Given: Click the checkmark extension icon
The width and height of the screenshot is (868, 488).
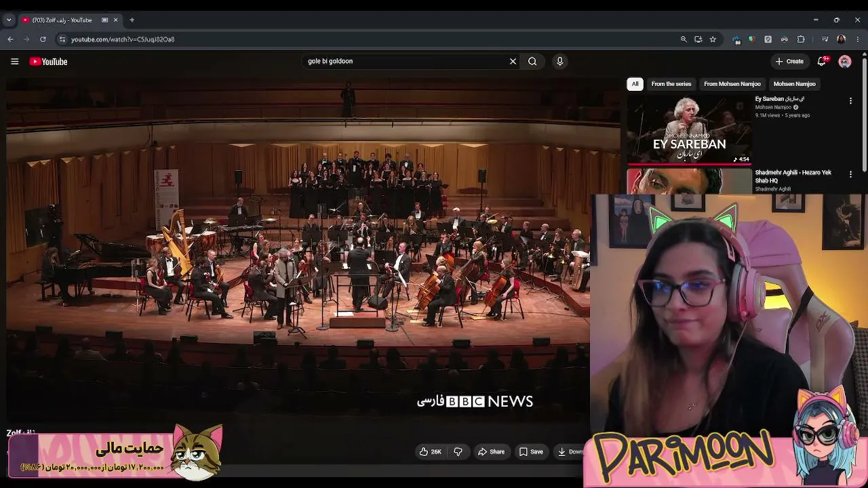Looking at the screenshot, I should click(768, 39).
